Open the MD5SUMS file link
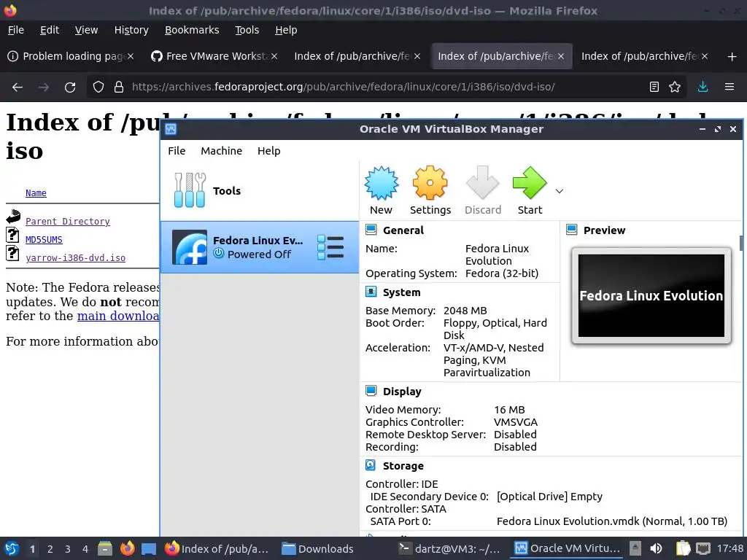Viewport: 747px width, 560px height. point(44,239)
